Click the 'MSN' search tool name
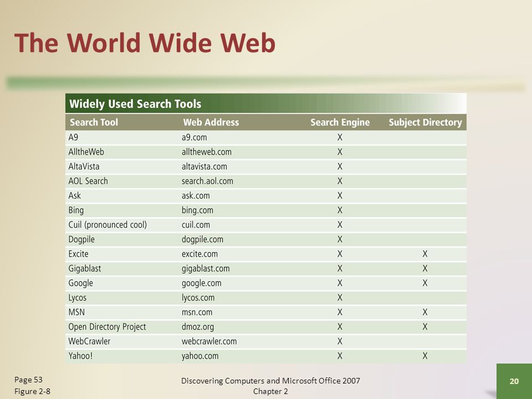This screenshot has height=399, width=532. point(76,312)
